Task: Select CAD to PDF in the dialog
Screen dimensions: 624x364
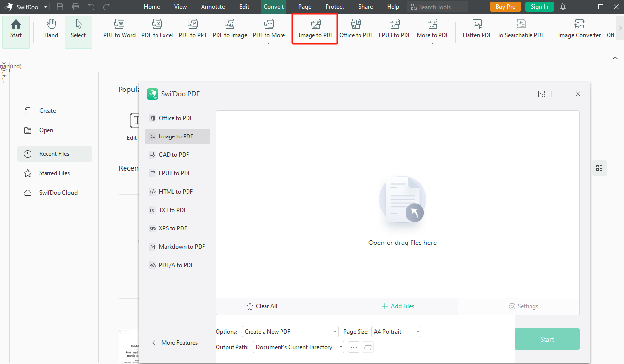Action: (177, 155)
